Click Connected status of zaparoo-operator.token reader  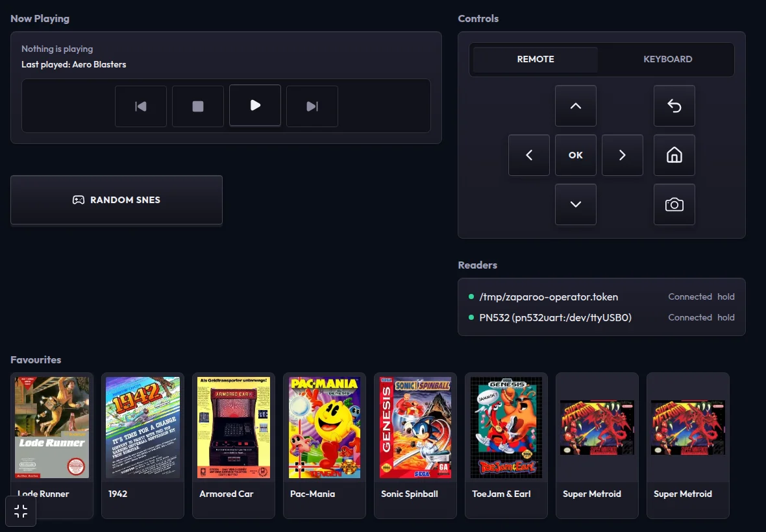(690, 296)
